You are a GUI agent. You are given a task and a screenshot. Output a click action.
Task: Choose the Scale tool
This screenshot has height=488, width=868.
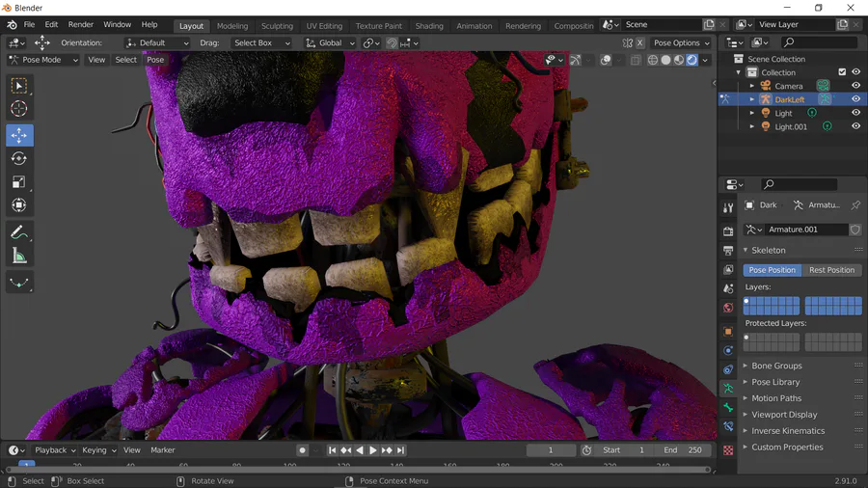click(x=19, y=182)
